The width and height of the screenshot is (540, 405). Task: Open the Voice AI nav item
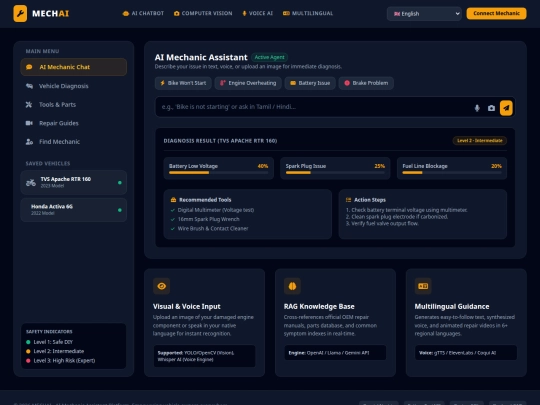[x=258, y=13]
